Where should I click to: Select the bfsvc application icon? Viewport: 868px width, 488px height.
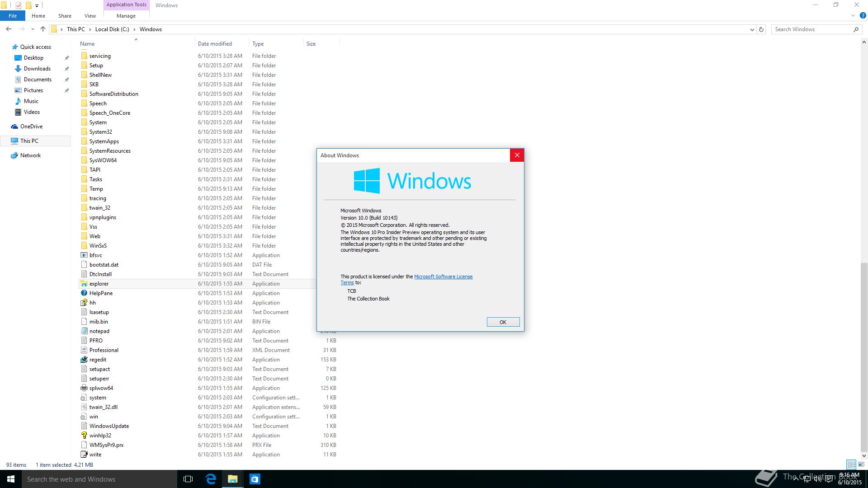click(84, 255)
